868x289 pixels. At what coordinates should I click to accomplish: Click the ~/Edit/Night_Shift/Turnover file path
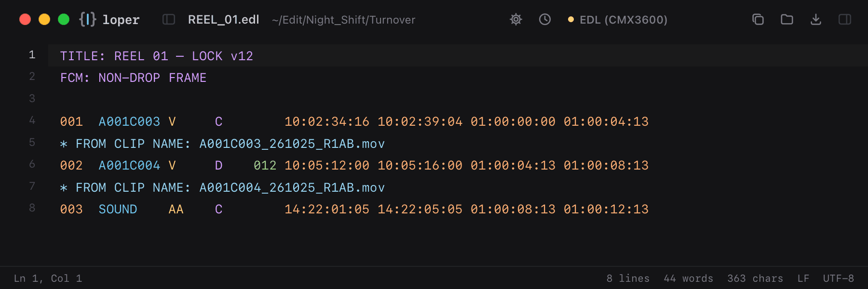click(343, 20)
